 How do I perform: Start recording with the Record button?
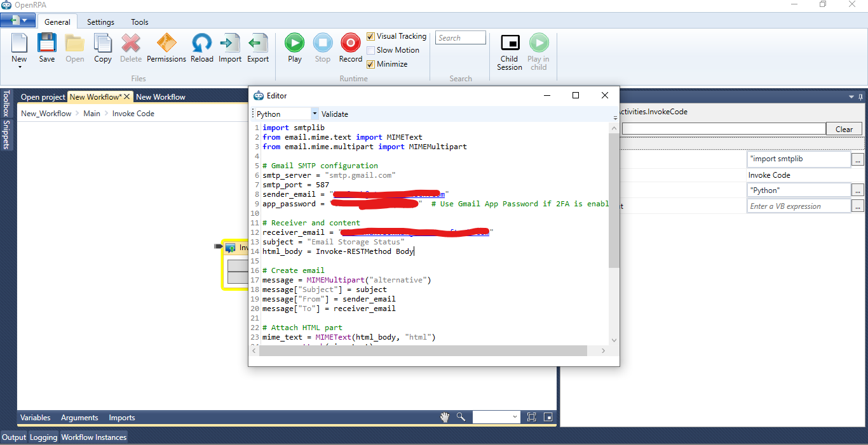[351, 43]
